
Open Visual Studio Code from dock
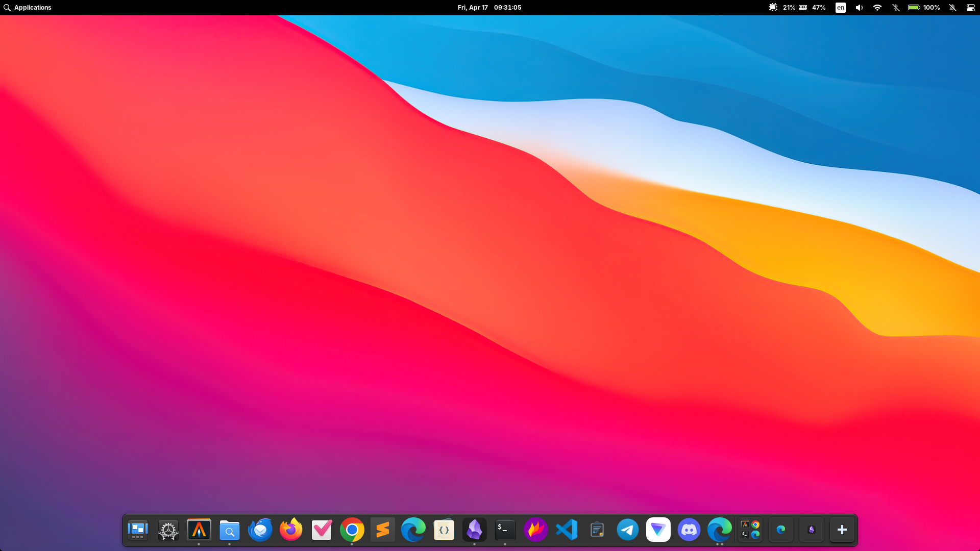[567, 530]
